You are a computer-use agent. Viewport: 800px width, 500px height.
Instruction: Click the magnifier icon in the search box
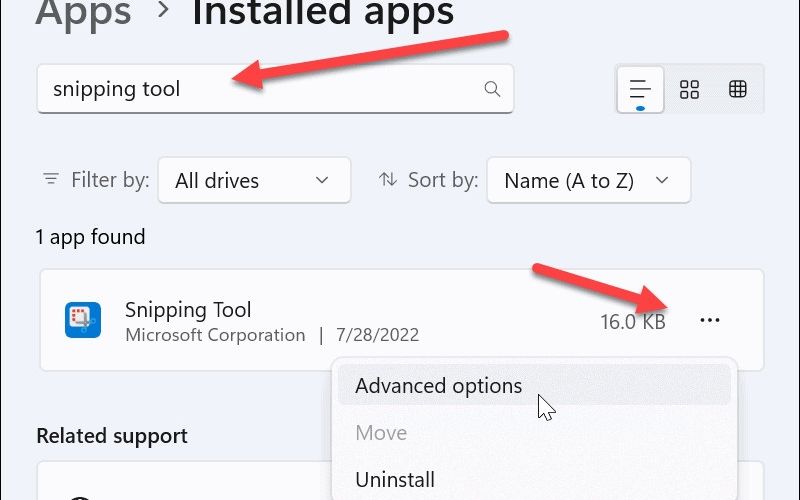click(x=491, y=89)
